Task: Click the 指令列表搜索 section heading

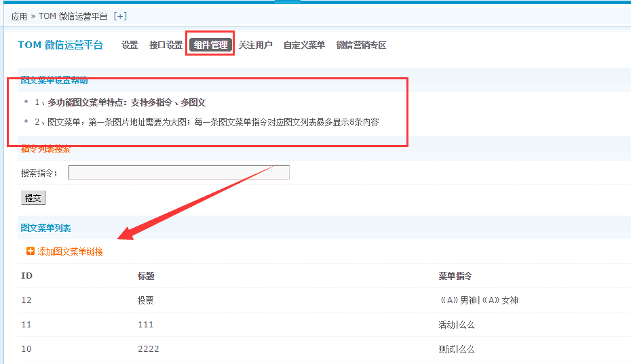Action: (45, 149)
